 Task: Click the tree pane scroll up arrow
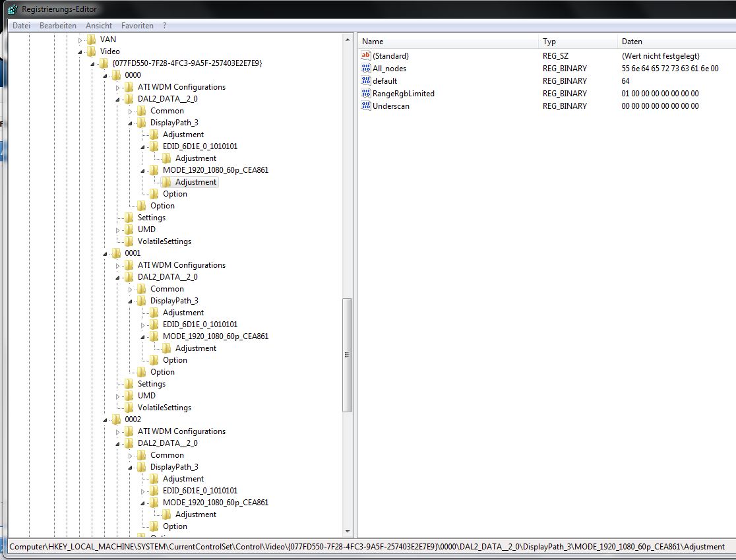pos(348,40)
